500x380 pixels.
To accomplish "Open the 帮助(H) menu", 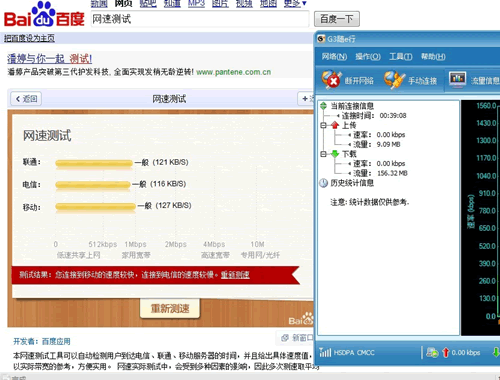I will [433, 56].
